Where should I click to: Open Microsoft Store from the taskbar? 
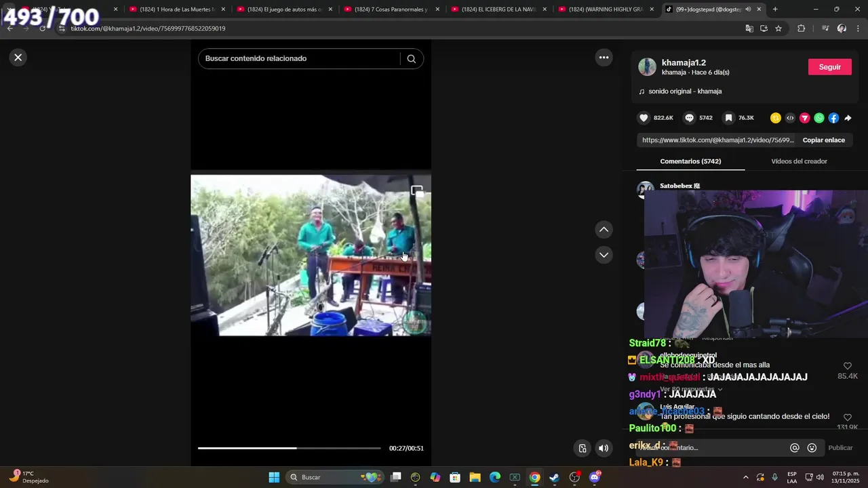point(455,477)
